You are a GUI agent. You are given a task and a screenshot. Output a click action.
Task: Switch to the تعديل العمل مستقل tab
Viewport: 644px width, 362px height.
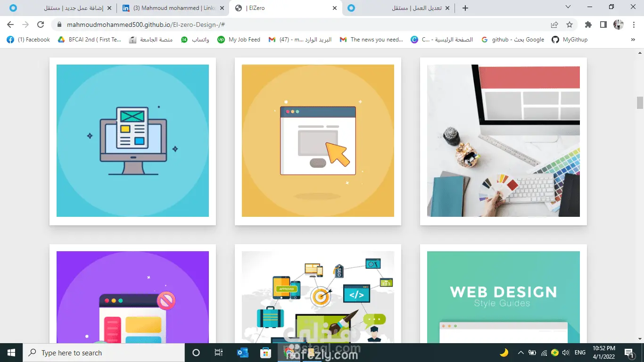click(x=398, y=8)
